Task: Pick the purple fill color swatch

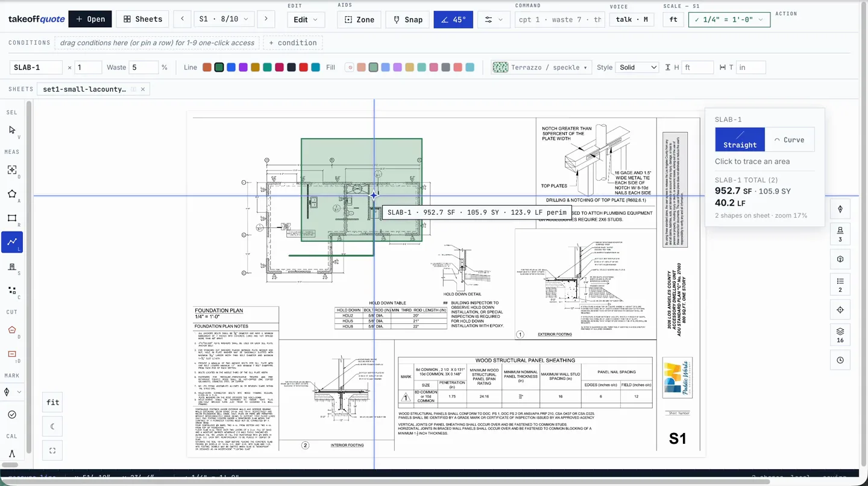Action: pyautogui.click(x=397, y=68)
